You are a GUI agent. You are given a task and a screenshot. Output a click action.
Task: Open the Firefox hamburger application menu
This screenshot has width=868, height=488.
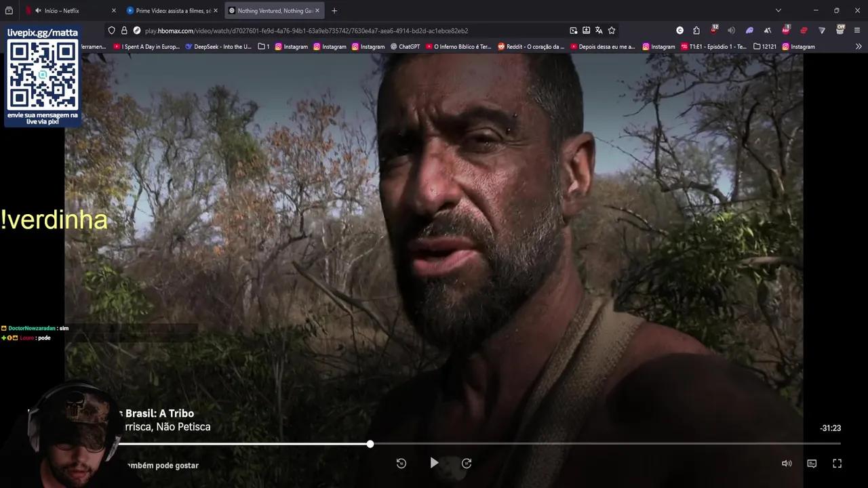[x=858, y=30]
